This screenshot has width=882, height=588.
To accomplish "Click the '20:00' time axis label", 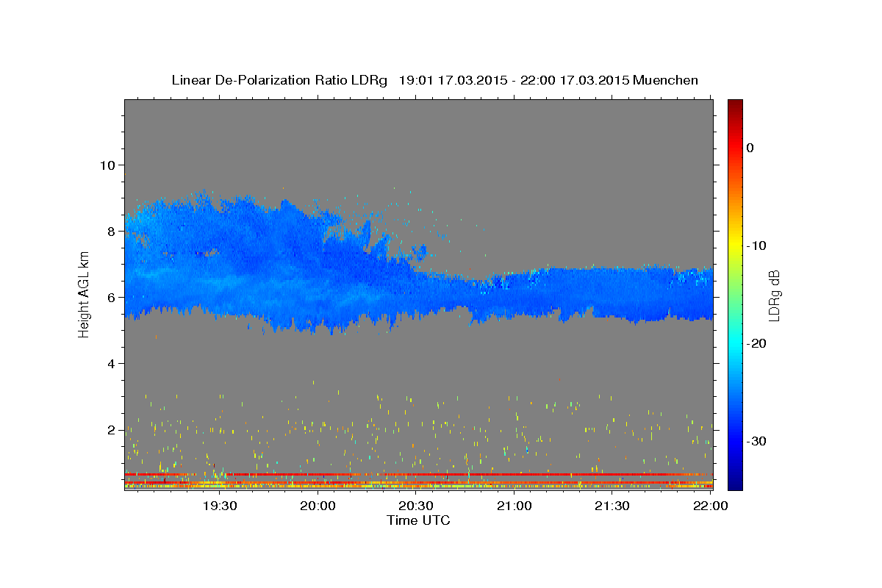I will tap(318, 506).
